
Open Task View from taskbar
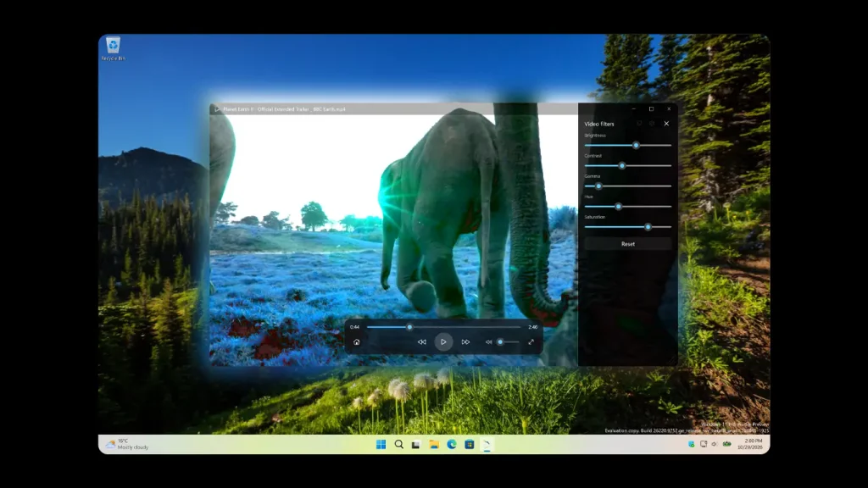[x=416, y=444]
